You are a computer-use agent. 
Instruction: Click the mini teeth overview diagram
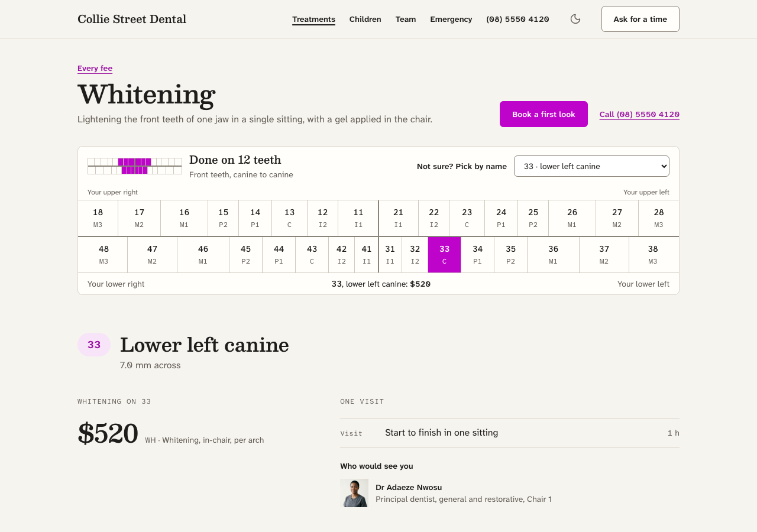(135, 166)
